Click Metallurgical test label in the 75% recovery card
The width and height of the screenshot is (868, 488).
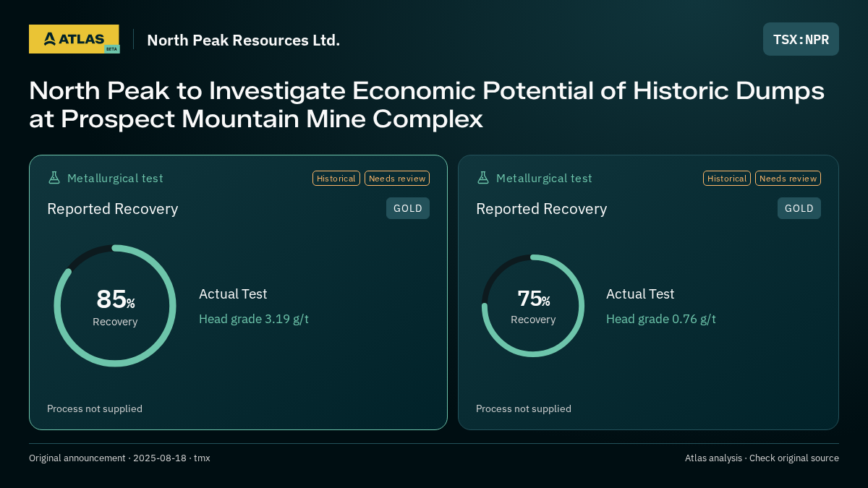tap(544, 178)
